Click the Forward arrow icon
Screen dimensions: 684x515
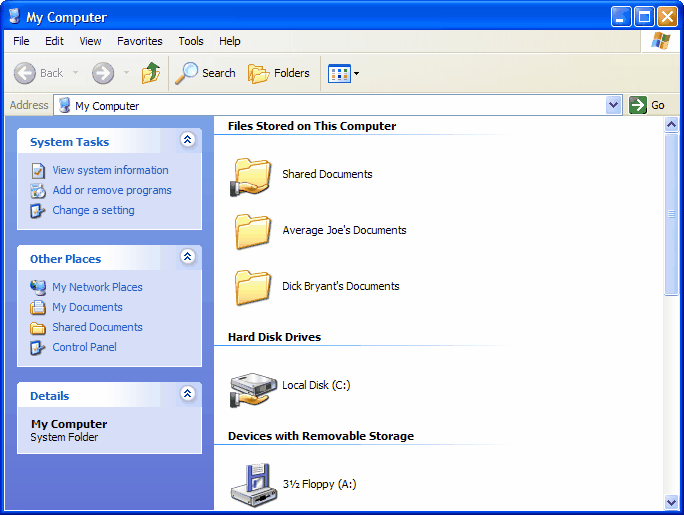103,73
